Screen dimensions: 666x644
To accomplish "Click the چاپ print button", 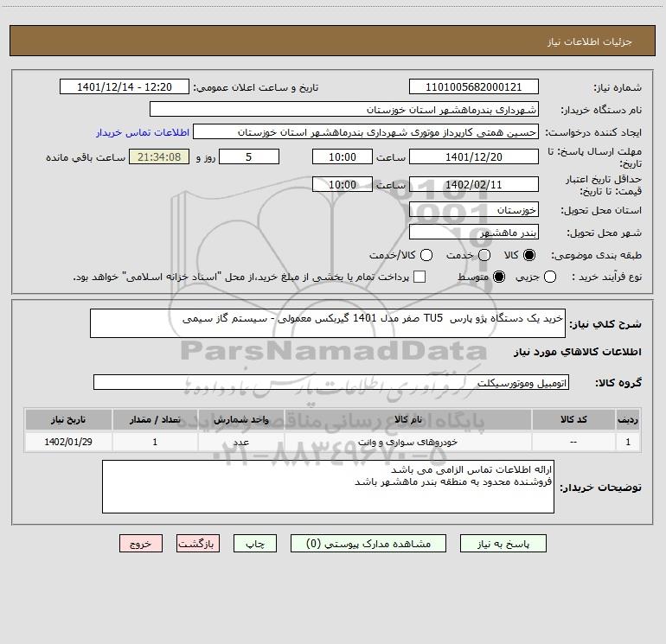I will [x=255, y=544].
